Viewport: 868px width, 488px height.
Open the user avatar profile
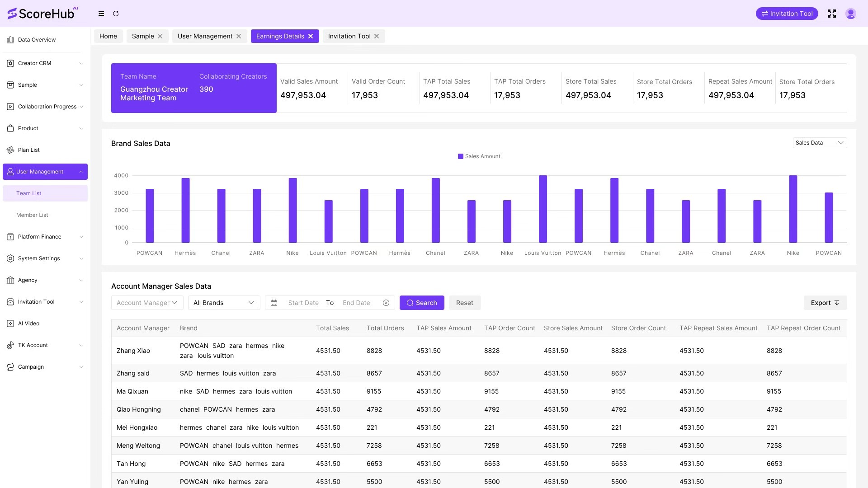pos(851,14)
